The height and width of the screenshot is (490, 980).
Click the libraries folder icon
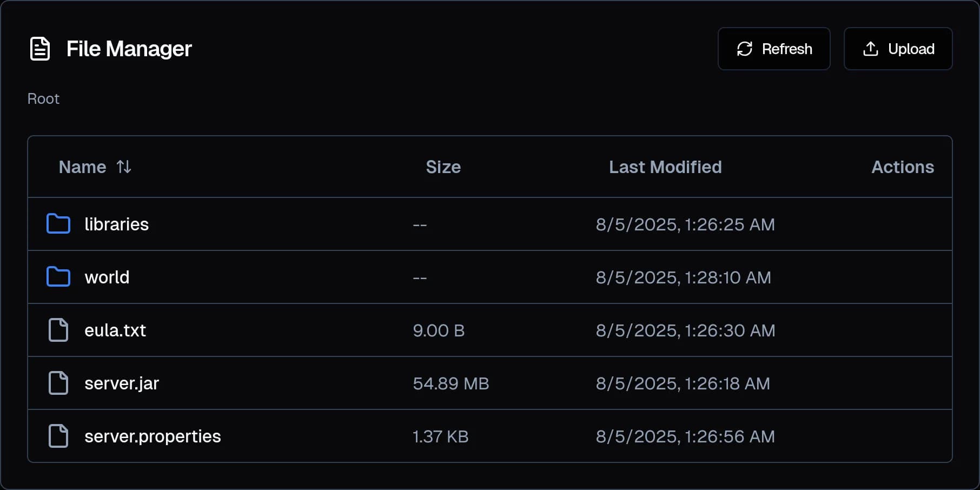click(58, 223)
